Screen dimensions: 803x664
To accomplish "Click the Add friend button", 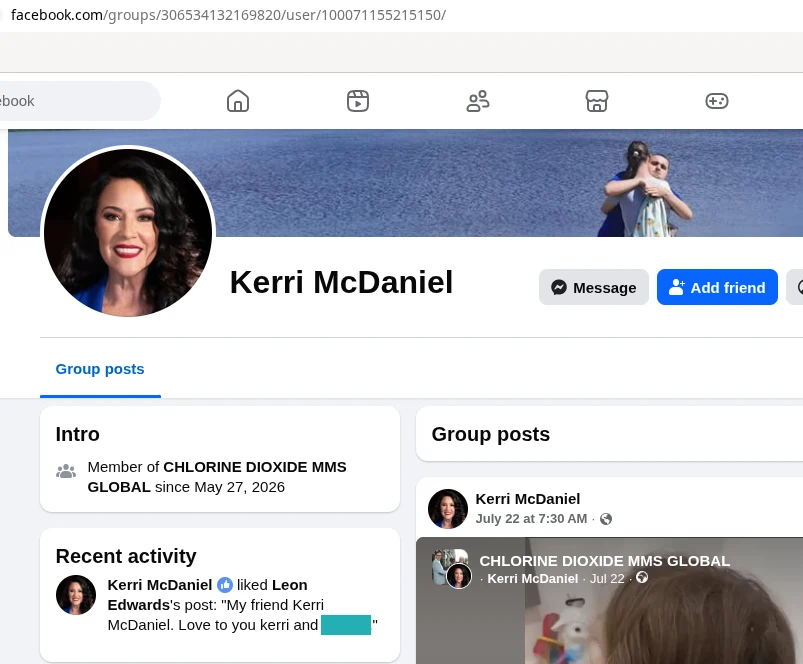I will pyautogui.click(x=717, y=287).
